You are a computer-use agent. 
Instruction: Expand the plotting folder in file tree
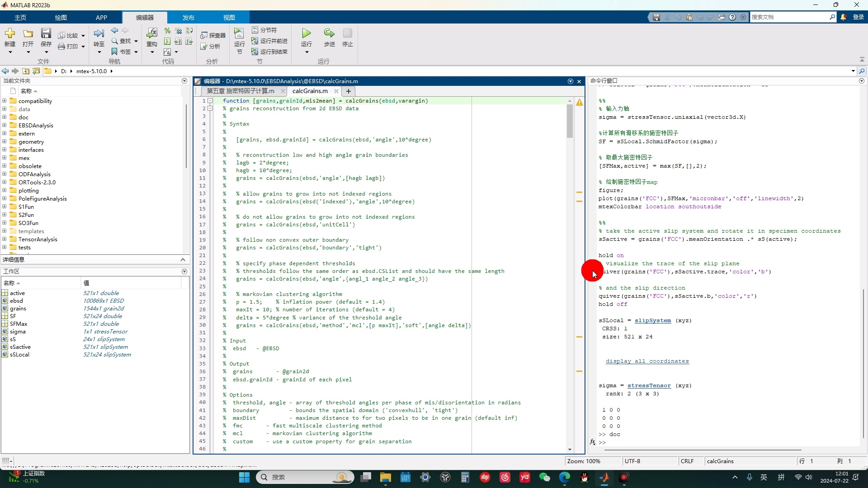(x=4, y=190)
